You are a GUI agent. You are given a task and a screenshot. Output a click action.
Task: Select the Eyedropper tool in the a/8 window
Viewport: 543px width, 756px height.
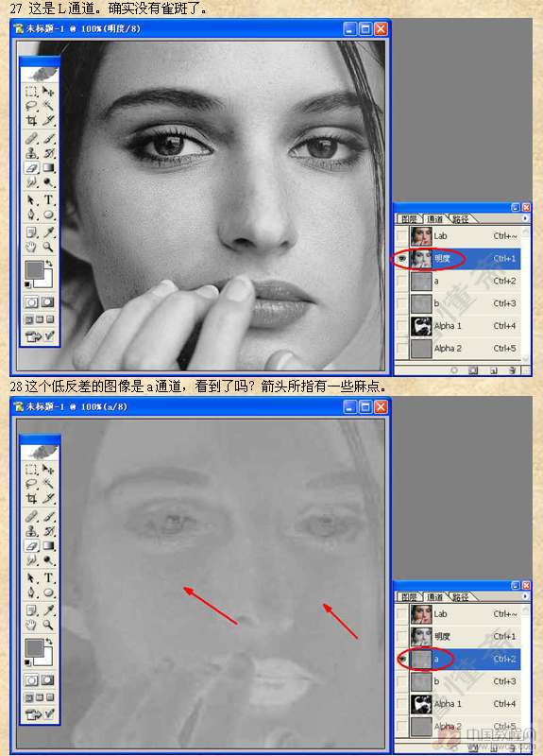[48, 610]
